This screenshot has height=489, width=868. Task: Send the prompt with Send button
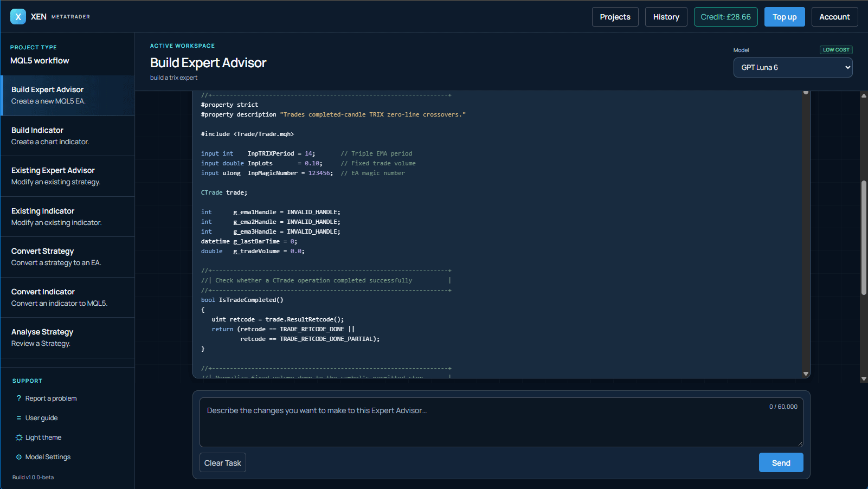coord(781,463)
